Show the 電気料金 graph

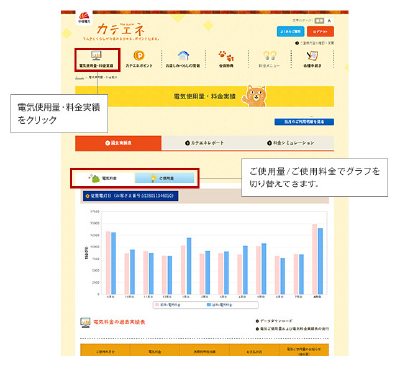click(104, 178)
